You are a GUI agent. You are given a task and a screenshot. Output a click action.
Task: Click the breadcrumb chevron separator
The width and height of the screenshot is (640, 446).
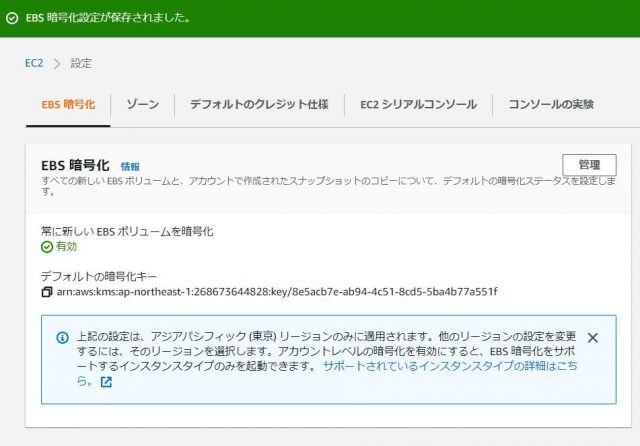(57, 64)
